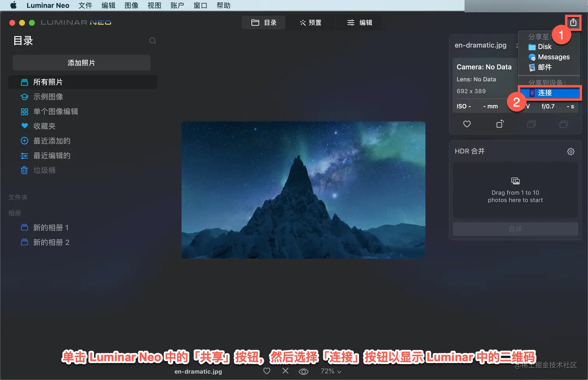Open the 窗口 menu in the menu bar
The image size is (588, 380).
tap(200, 5)
